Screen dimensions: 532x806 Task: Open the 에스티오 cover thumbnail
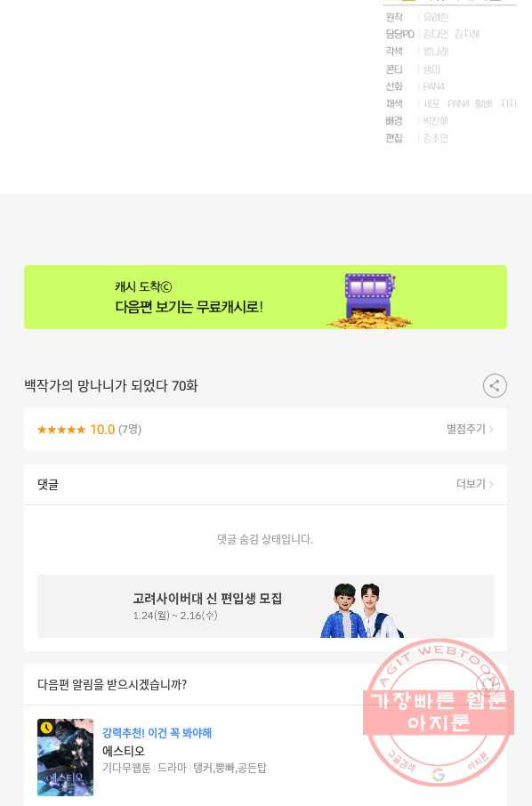pos(65,757)
